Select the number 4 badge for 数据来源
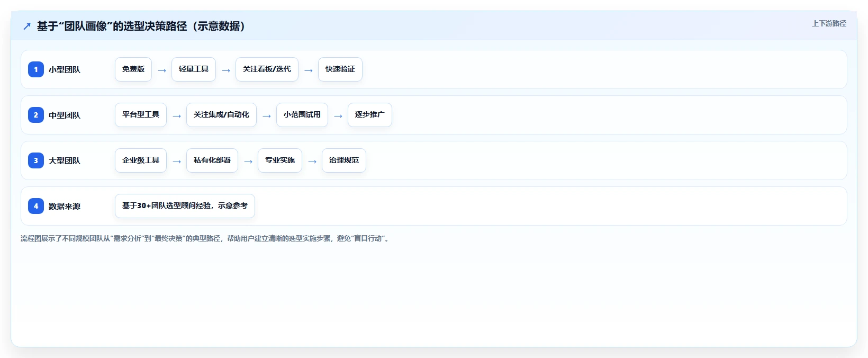 (x=36, y=206)
